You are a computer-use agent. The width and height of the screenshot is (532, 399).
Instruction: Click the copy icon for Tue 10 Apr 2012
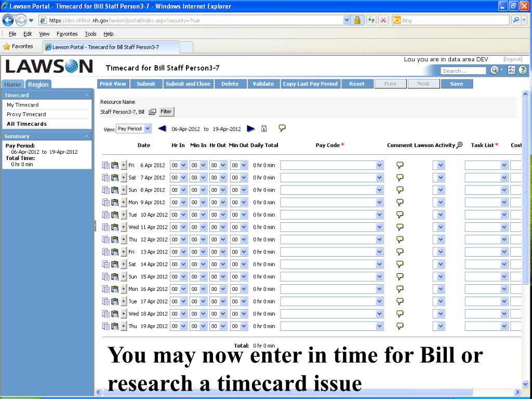click(106, 215)
